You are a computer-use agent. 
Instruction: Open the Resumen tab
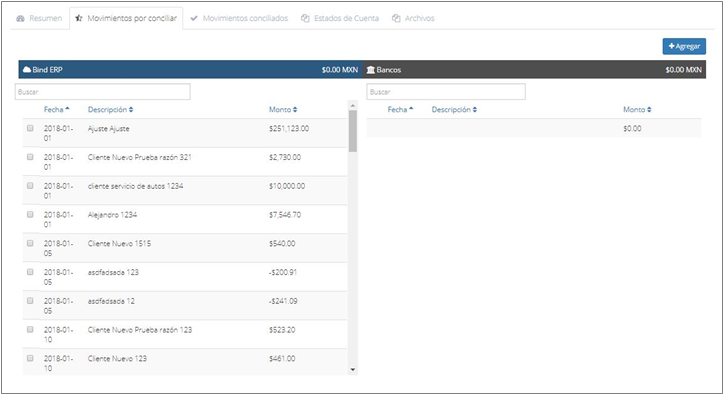pos(39,18)
